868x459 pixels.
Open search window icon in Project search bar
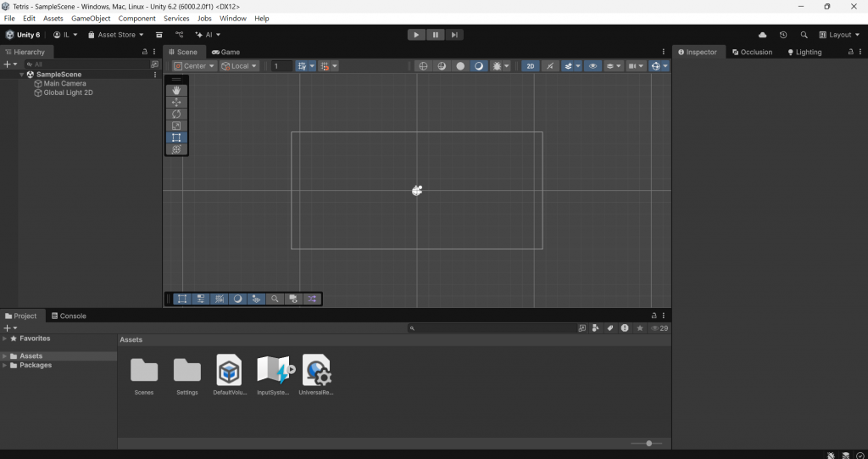point(581,328)
